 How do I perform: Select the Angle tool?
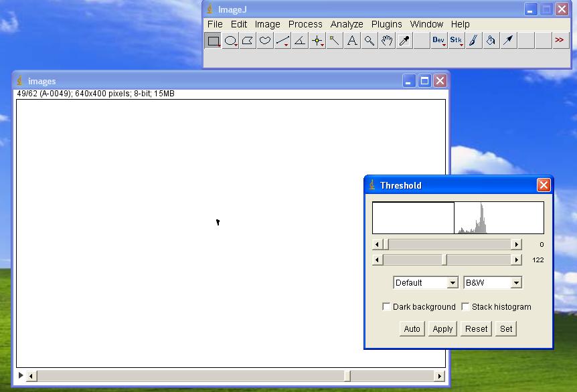[x=300, y=40]
